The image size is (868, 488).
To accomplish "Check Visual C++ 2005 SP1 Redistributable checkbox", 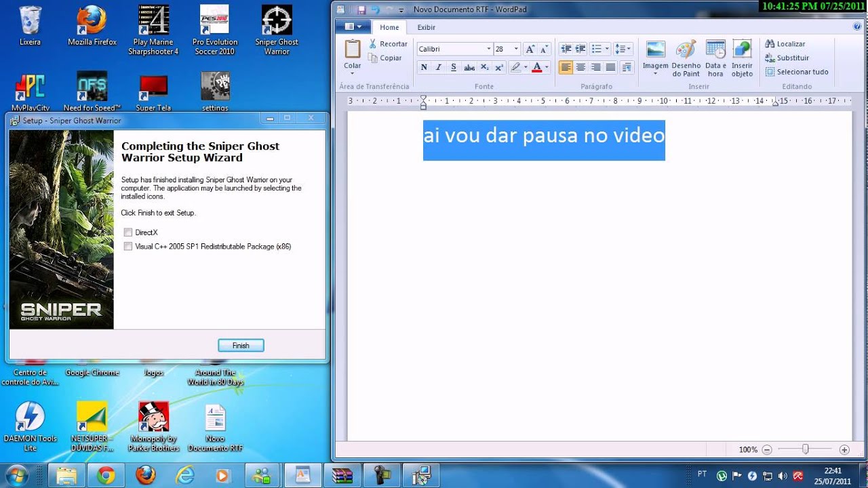I will click(x=128, y=247).
